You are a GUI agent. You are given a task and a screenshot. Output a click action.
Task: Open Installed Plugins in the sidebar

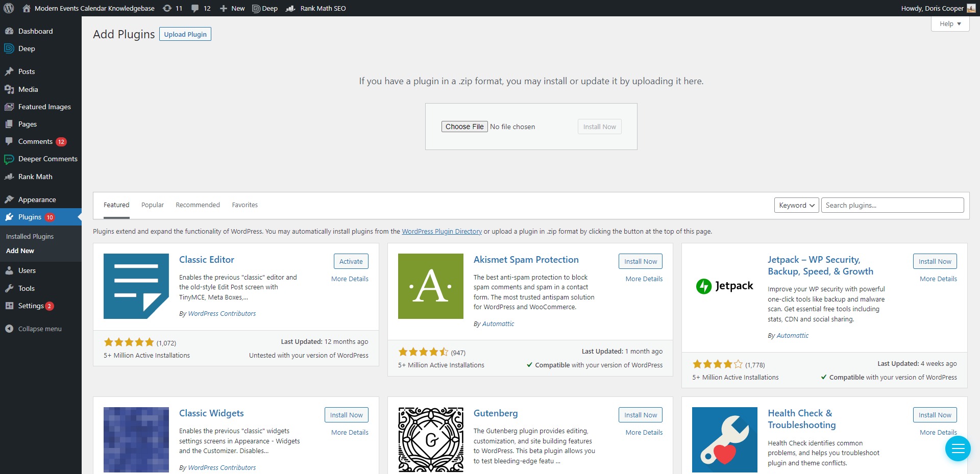pos(30,237)
